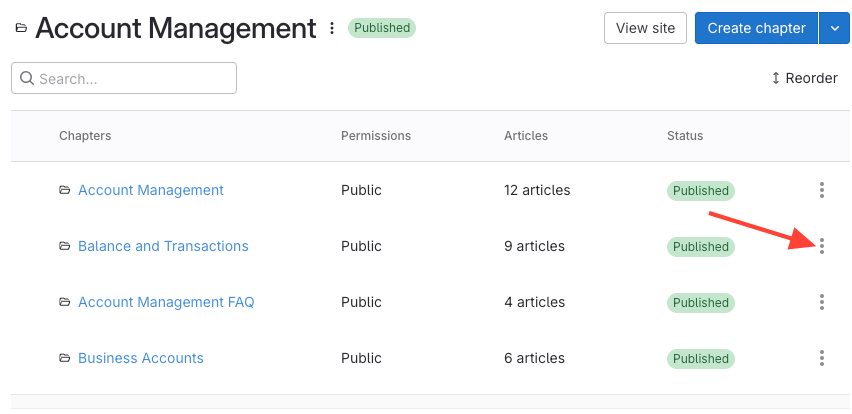This screenshot has height=414, width=852.
Task: Expand the Create chapter dropdown arrow
Action: pos(834,28)
